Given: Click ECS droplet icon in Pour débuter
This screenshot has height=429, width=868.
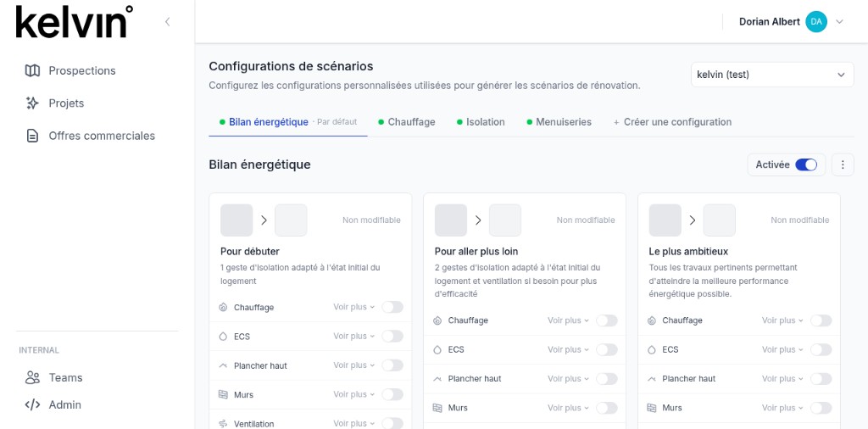Looking at the screenshot, I should coord(223,337).
